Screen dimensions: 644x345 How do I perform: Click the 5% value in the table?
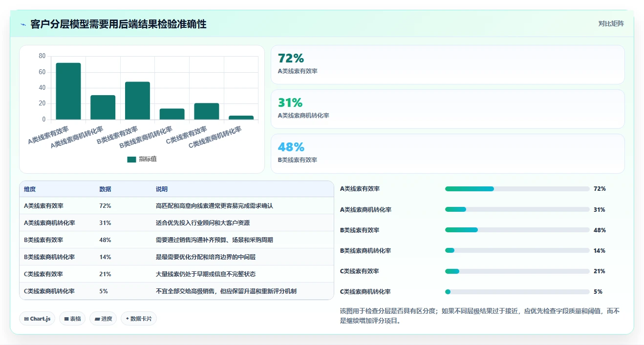[104, 291]
